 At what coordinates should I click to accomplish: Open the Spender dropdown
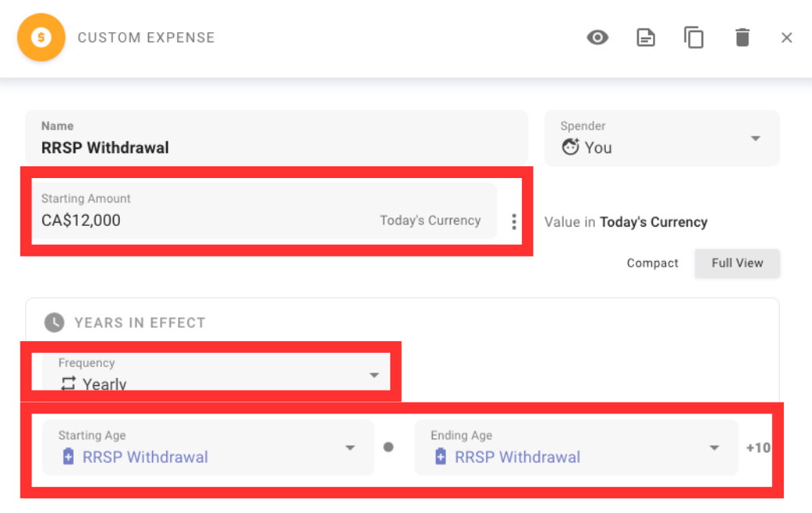pos(754,138)
